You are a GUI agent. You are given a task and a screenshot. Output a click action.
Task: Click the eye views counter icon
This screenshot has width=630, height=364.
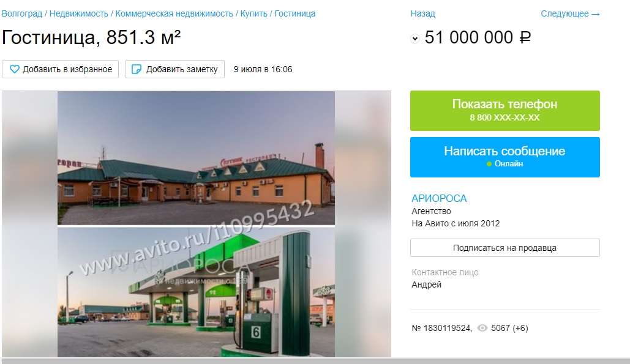click(x=482, y=329)
